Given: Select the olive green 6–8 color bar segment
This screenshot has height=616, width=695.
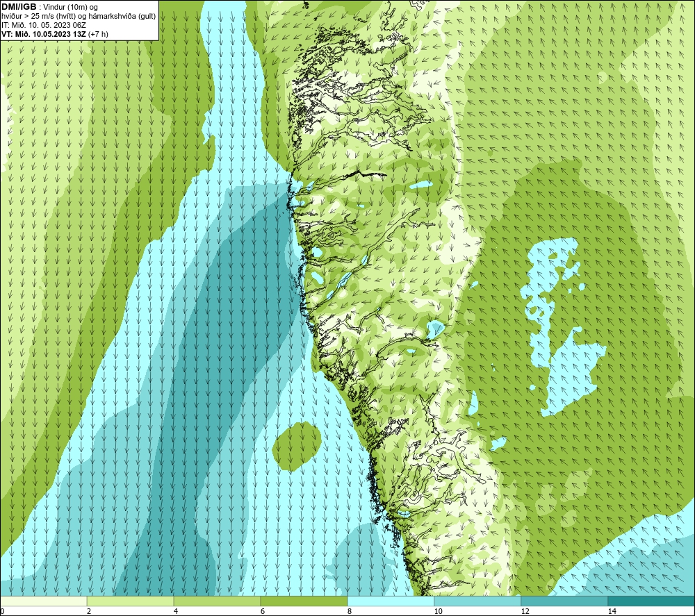Looking at the screenshot, I should 304,601.
